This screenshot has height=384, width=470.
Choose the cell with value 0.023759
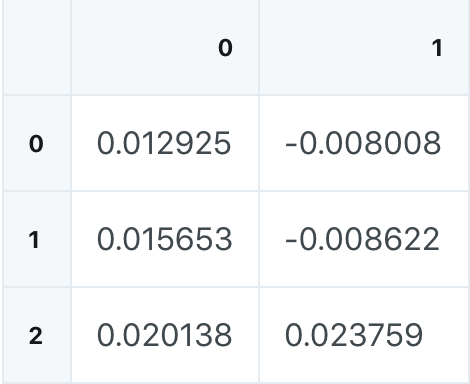pos(364,335)
